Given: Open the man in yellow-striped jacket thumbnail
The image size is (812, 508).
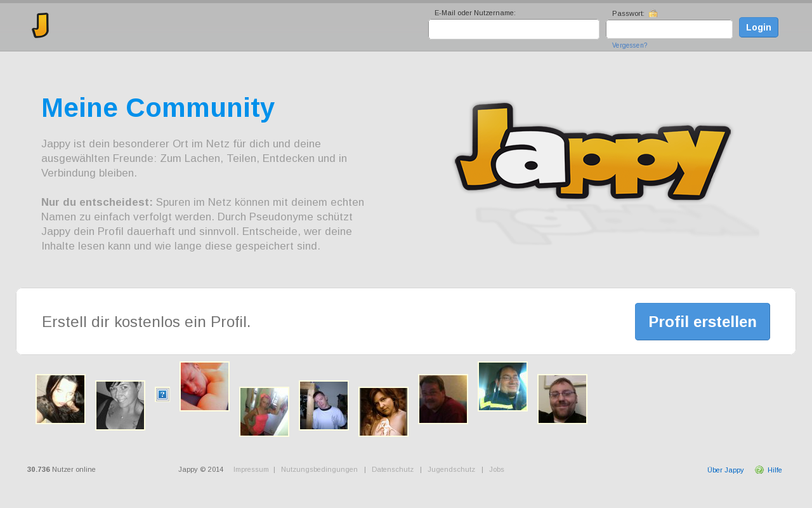Looking at the screenshot, I should tap(502, 386).
